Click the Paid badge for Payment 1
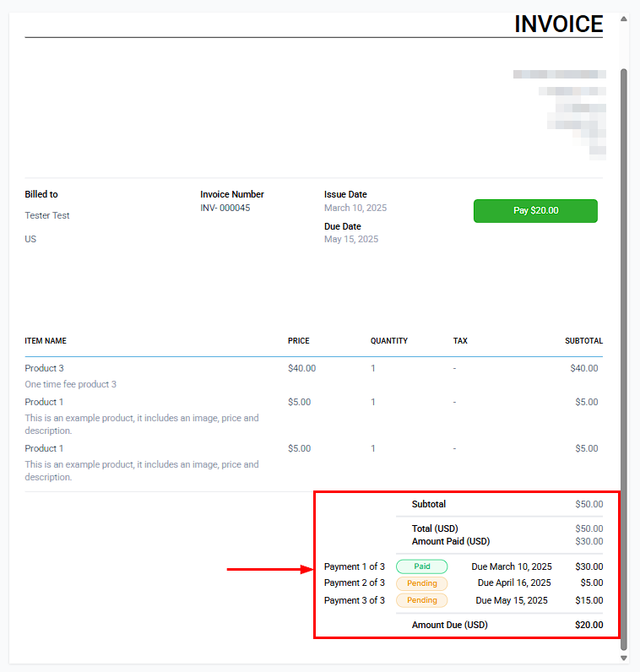The height and width of the screenshot is (672, 640). tap(421, 567)
